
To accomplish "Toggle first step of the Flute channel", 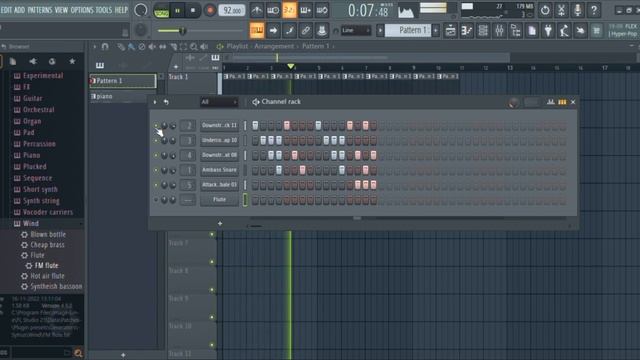I will click(255, 200).
